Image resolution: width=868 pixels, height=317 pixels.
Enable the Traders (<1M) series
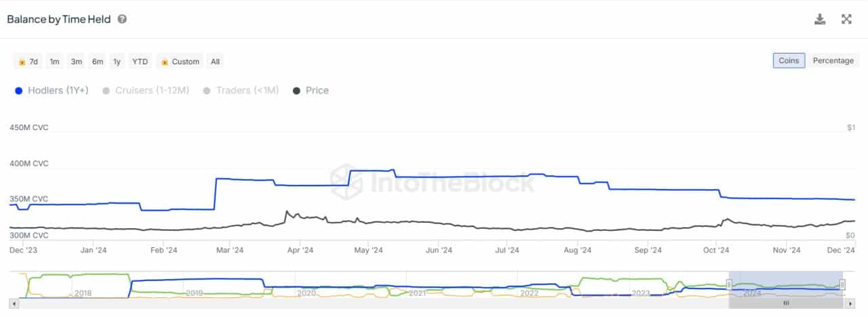241,91
